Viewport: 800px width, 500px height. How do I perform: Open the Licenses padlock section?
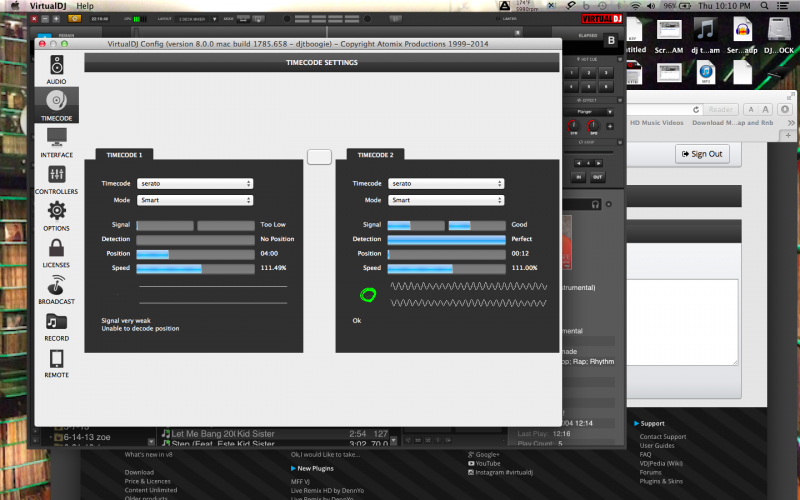coord(57,253)
